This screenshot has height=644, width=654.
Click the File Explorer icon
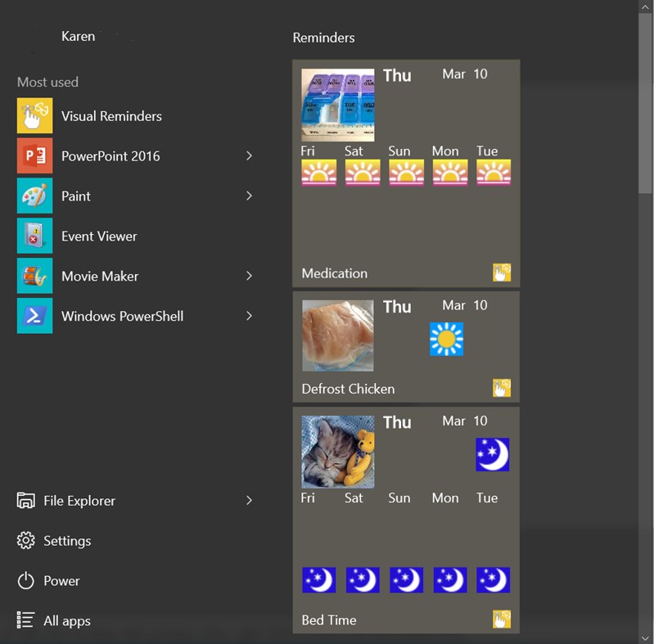click(26, 500)
